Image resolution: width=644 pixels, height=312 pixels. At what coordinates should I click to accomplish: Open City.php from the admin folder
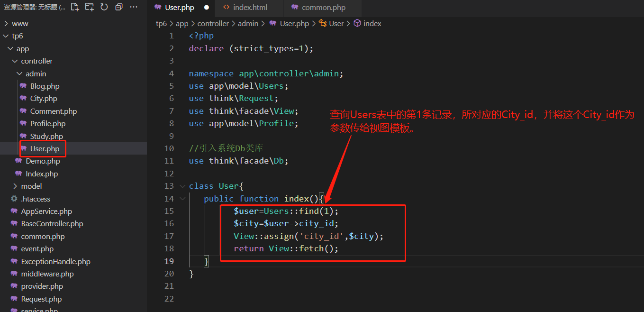click(x=44, y=99)
